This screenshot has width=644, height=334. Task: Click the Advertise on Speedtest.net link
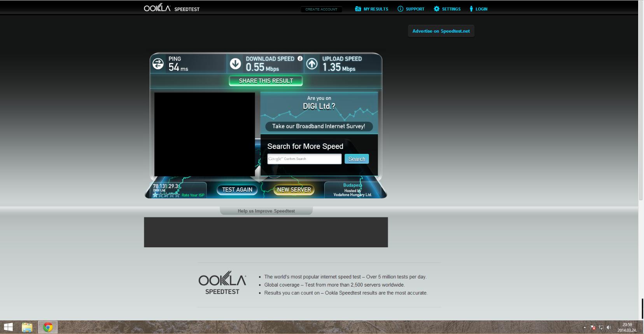[x=441, y=31]
